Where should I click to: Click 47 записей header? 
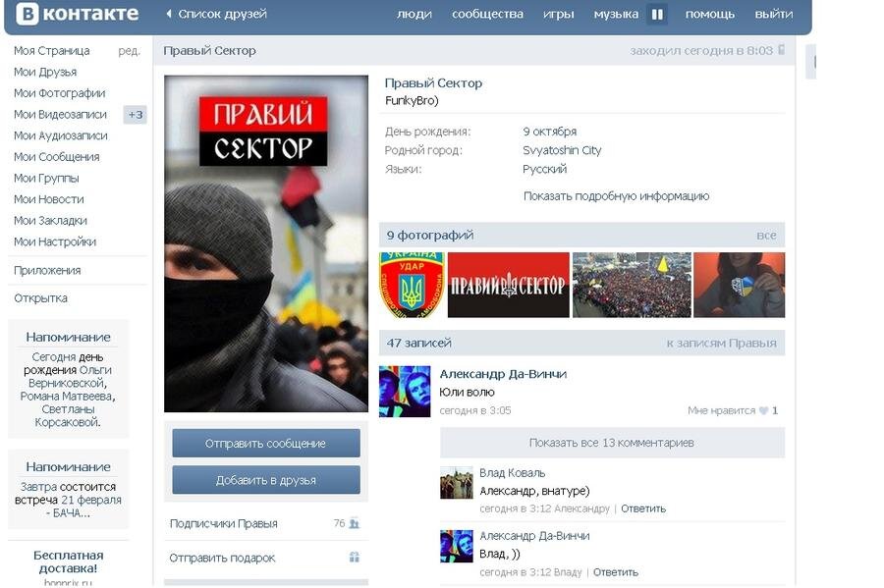(x=418, y=343)
